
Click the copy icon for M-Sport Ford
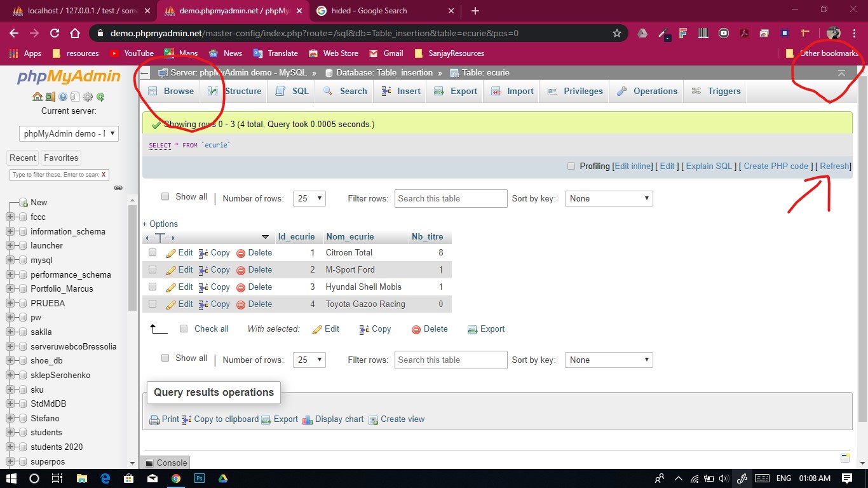(x=203, y=270)
